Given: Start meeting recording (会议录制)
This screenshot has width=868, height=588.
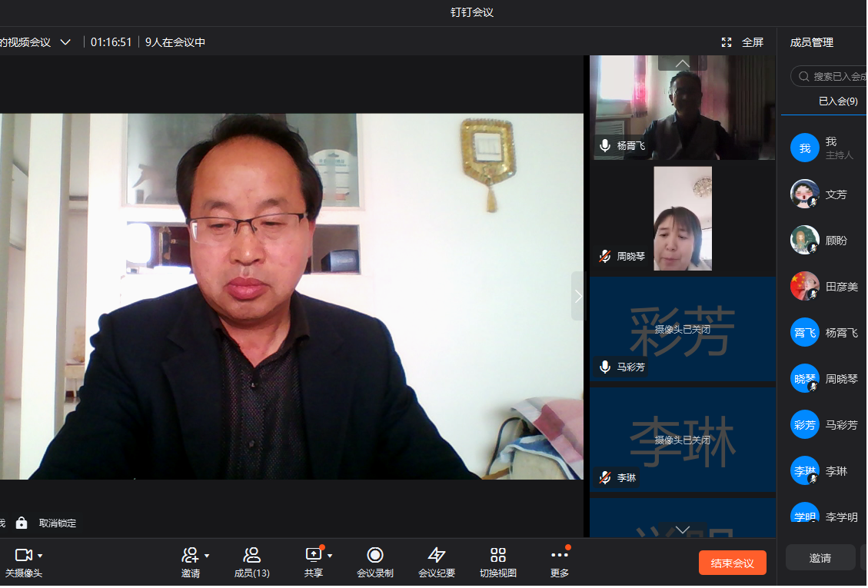Looking at the screenshot, I should click(x=375, y=555).
